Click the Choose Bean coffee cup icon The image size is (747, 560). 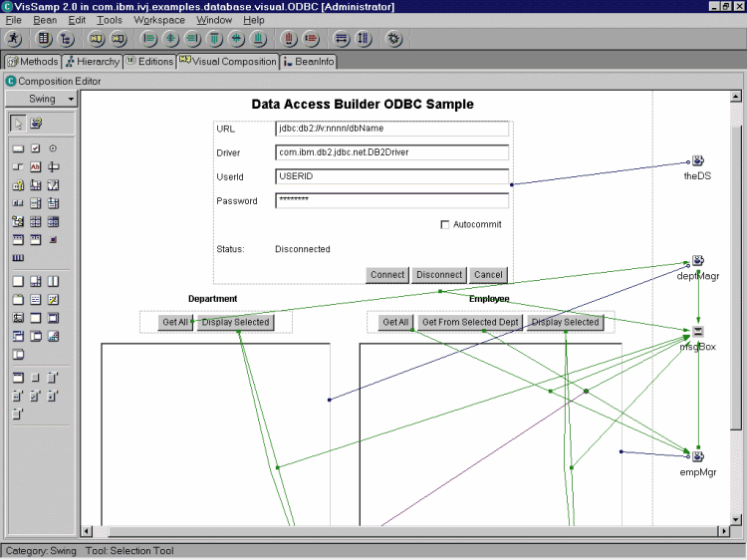coord(36,124)
